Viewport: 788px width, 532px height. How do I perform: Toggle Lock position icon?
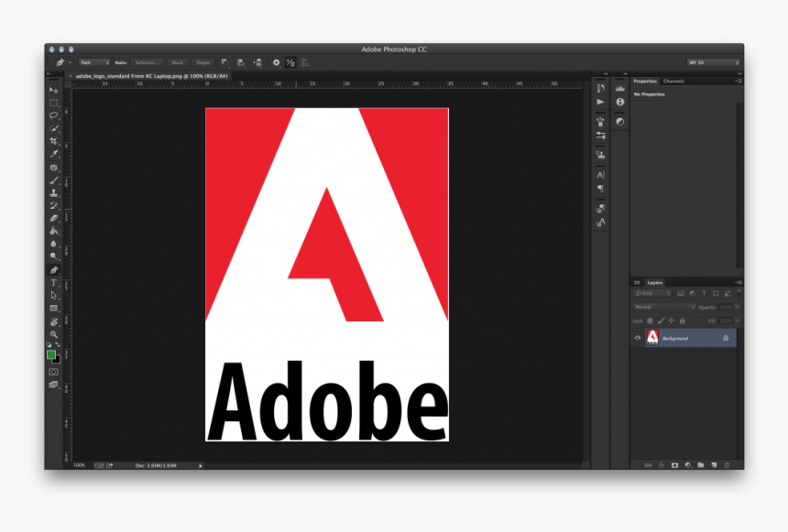672,320
